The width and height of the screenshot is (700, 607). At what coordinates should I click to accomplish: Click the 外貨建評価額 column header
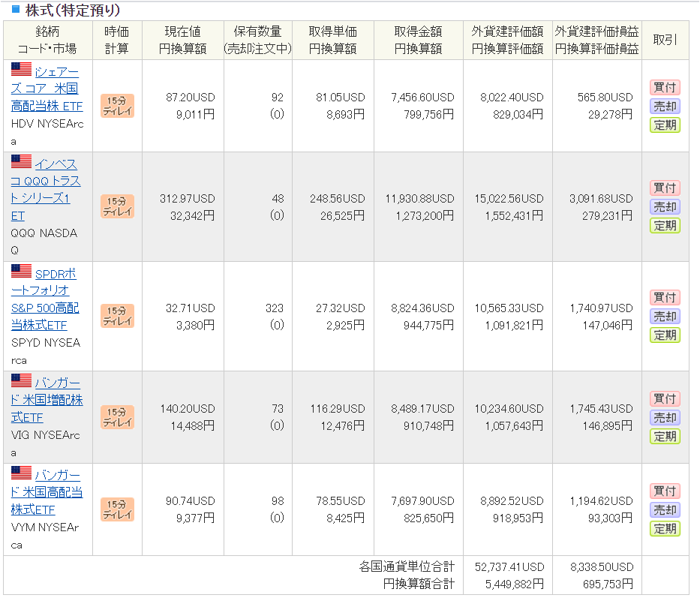pos(508,41)
